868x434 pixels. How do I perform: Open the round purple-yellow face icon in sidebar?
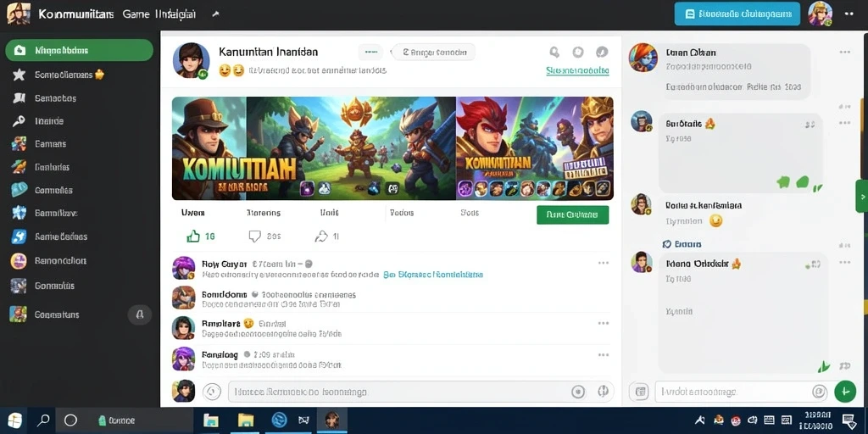tap(19, 261)
